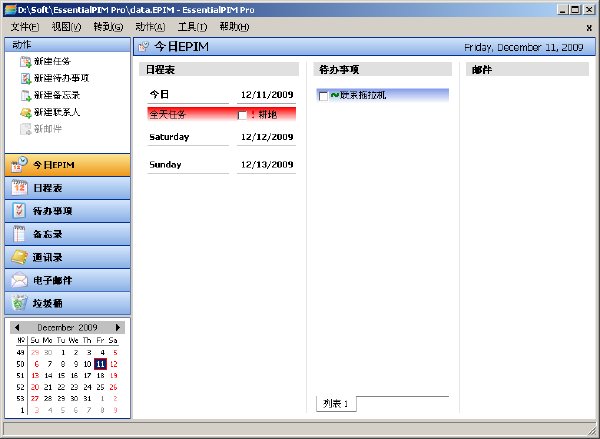Image resolution: width=600 pixels, height=439 pixels.
Task: Select day 18 in mini calendar
Action: click(100, 375)
